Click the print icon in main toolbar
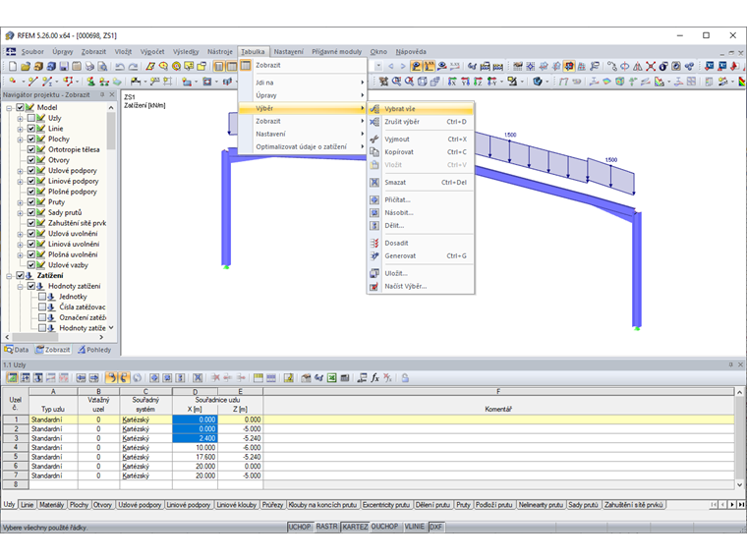 (x=89, y=66)
